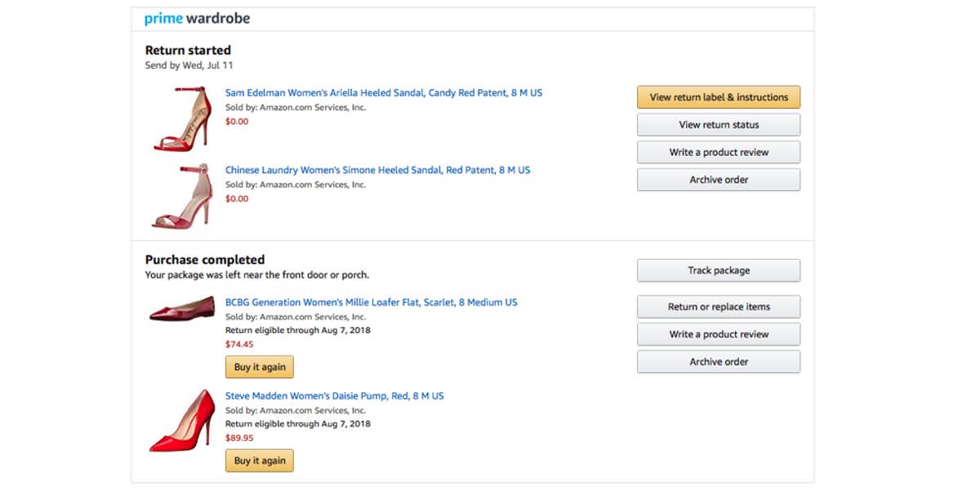Archive the Return started order
The height and width of the screenshot is (490, 980).
pos(718,180)
